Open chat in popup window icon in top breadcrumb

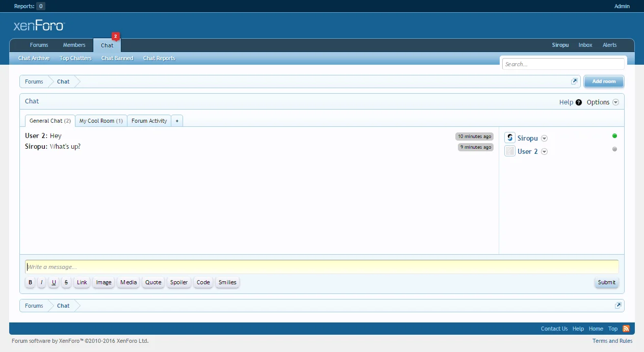pos(574,82)
